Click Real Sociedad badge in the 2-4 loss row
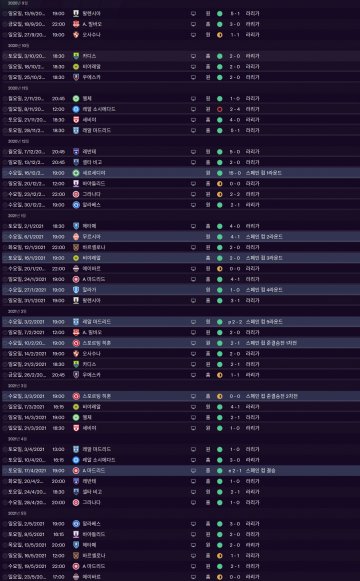This screenshot has height=581, width=360. coord(76,109)
